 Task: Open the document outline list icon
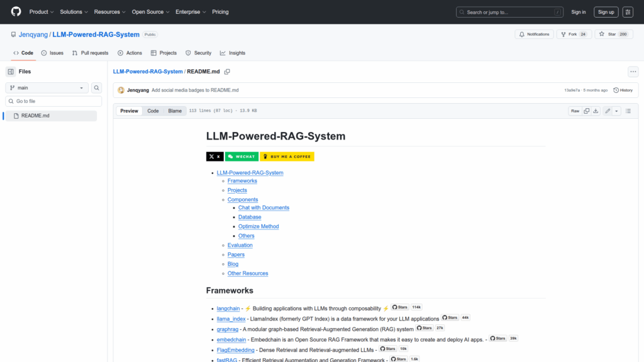click(628, 111)
